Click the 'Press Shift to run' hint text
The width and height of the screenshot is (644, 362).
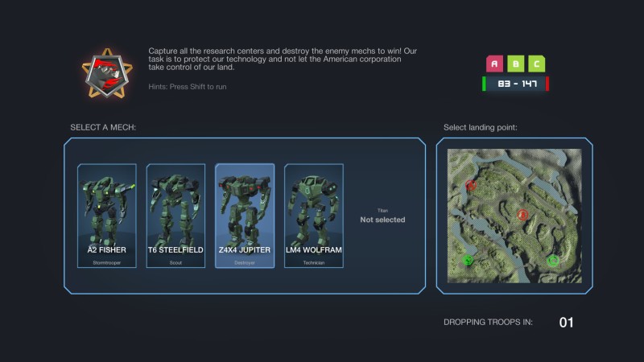coord(187,87)
